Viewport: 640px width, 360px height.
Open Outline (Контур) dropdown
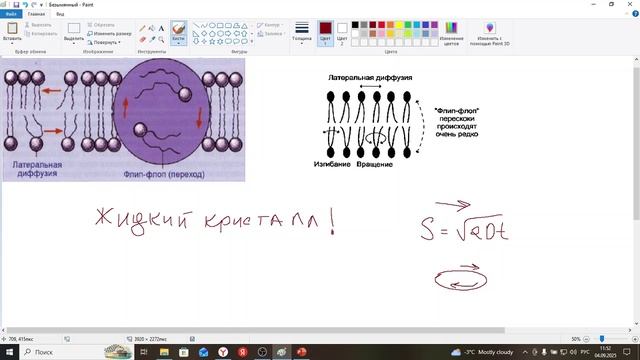click(270, 25)
